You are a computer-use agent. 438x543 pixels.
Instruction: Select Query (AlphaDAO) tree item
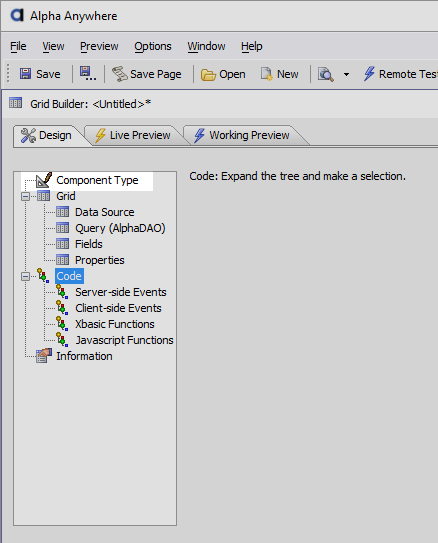[120, 228]
